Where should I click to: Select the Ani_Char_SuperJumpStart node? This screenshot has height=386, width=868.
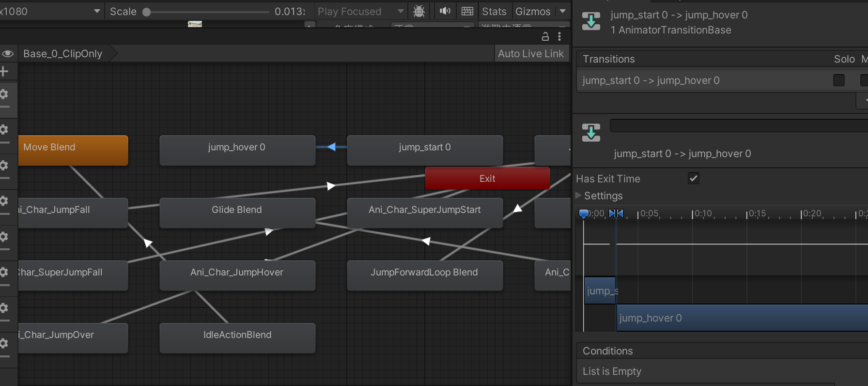point(425,213)
